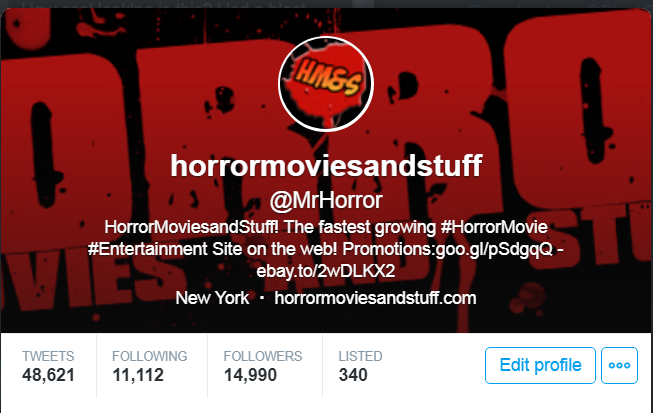Click the 340 listed count
This screenshot has height=413, width=653.
point(353,375)
